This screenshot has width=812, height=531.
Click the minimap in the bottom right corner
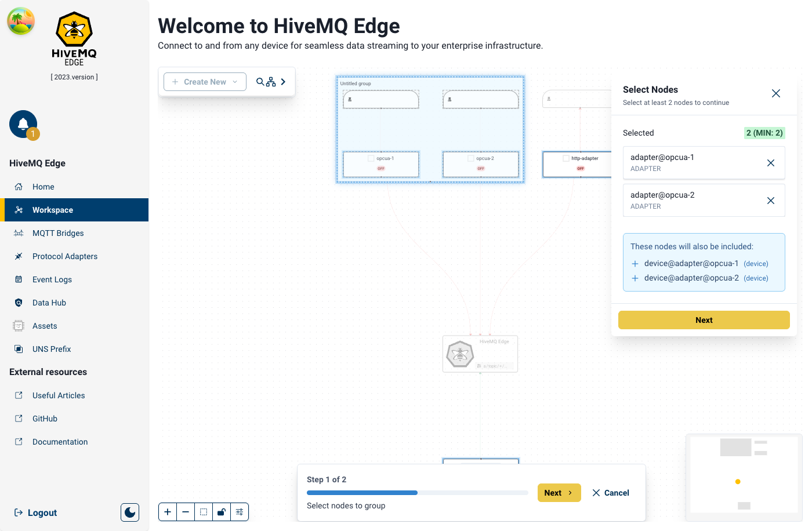(x=744, y=477)
